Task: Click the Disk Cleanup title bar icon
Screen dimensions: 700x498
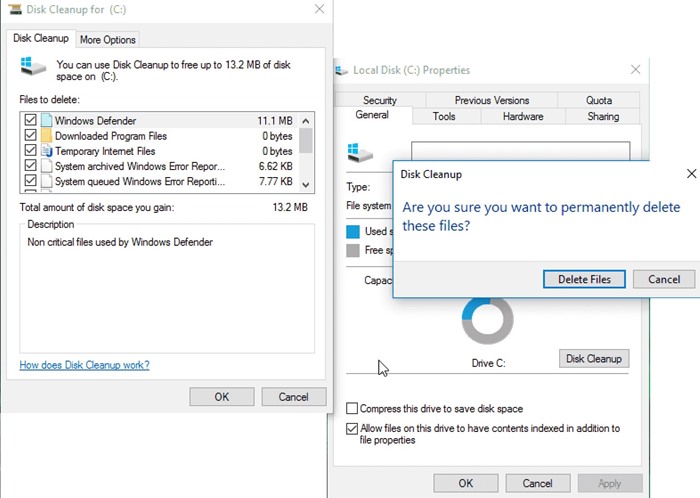Action: (x=15, y=9)
